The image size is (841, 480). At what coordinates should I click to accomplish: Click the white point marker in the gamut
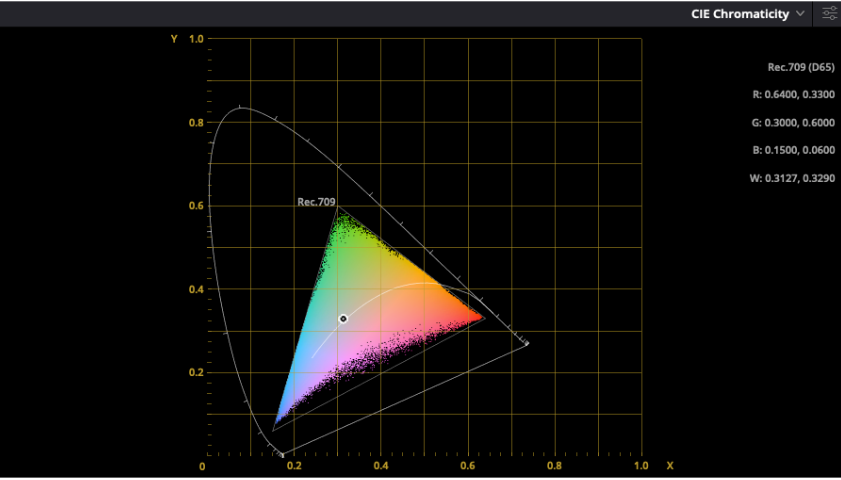pyautogui.click(x=343, y=319)
